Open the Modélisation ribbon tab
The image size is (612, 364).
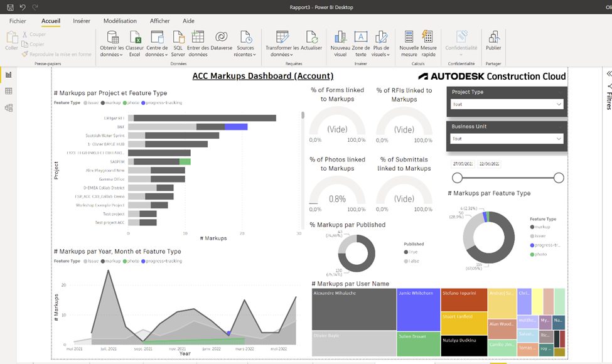(x=120, y=21)
